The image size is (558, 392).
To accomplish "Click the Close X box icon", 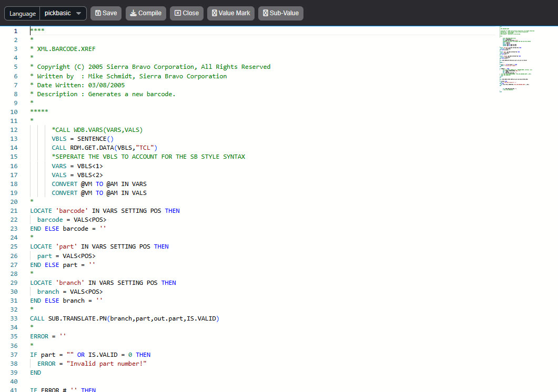I will pyautogui.click(x=178, y=13).
